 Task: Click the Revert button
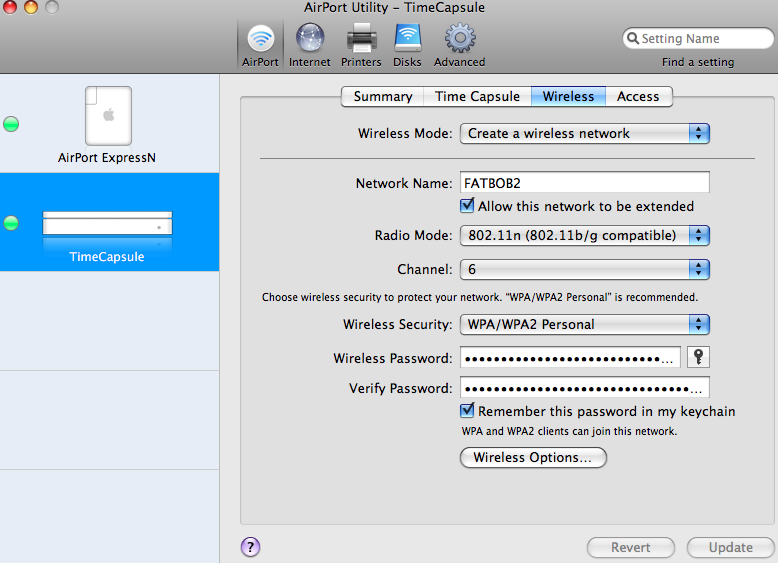click(x=631, y=547)
